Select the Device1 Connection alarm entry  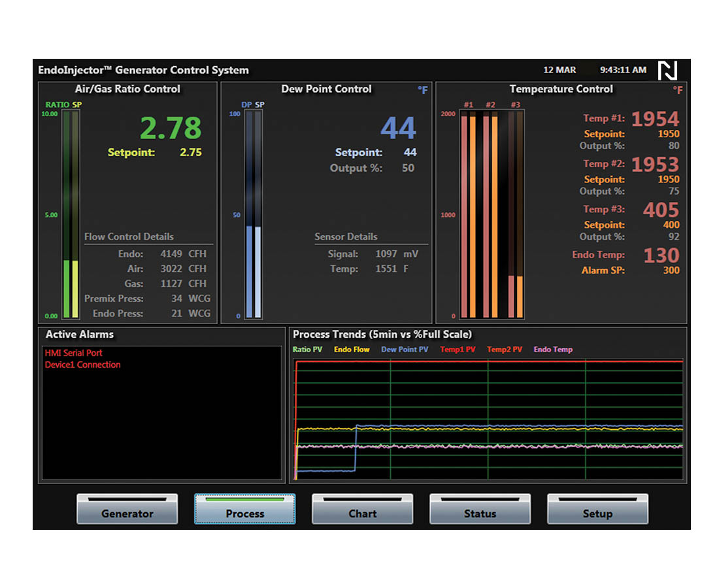(x=82, y=365)
